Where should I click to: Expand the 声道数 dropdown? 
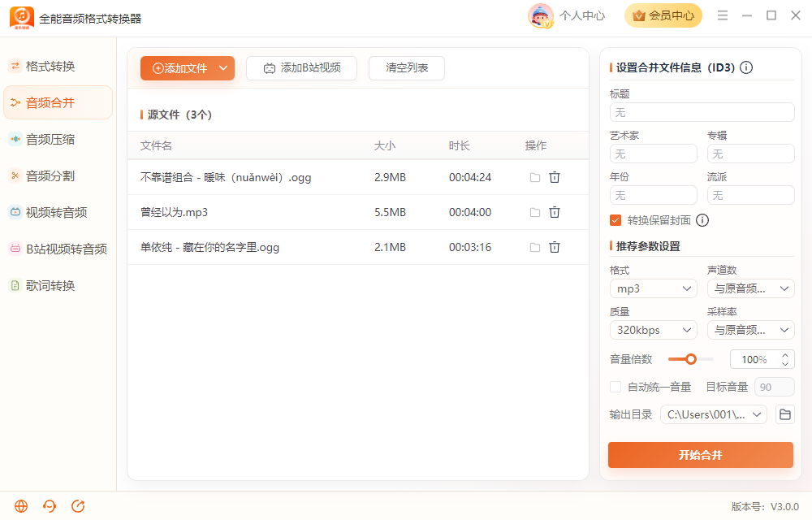tap(751, 288)
